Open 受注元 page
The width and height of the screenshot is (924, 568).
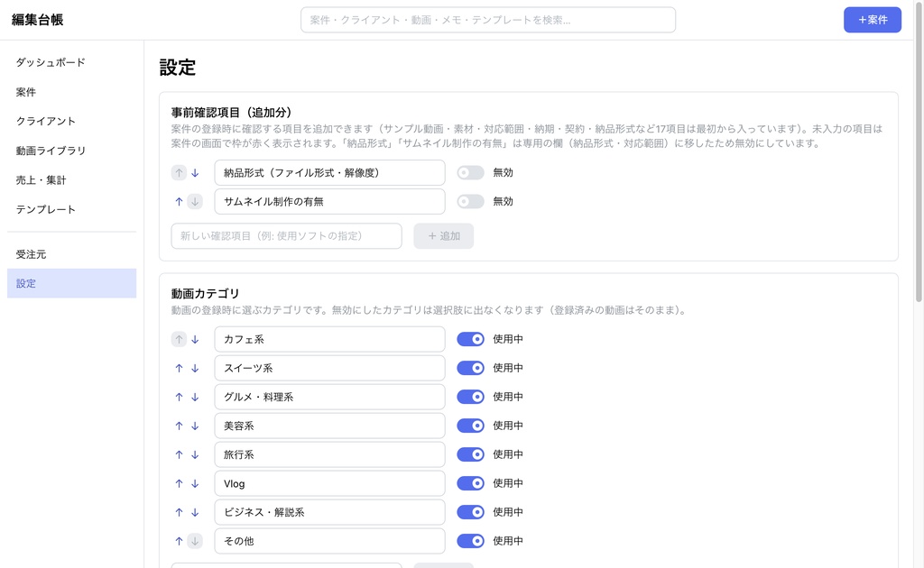coord(72,254)
